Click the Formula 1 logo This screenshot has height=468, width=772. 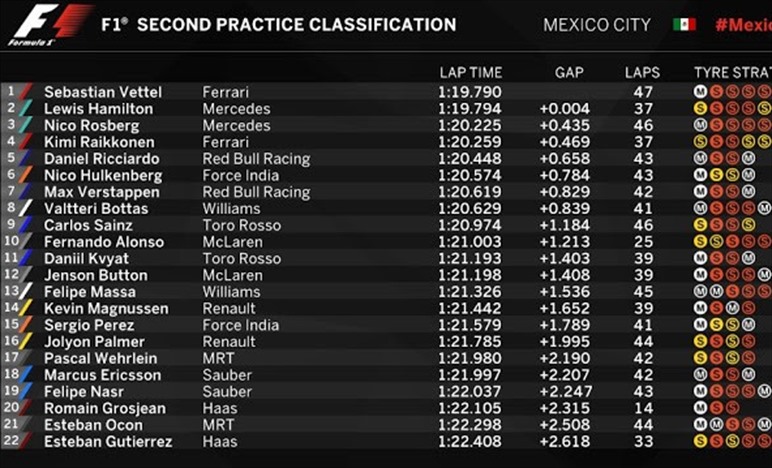(49, 25)
